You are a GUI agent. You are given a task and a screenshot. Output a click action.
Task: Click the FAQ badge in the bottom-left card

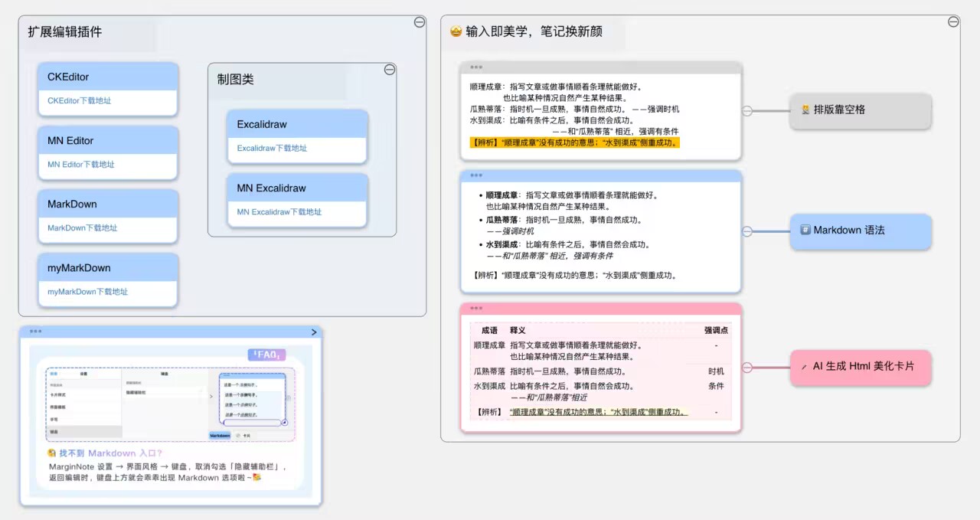point(266,355)
